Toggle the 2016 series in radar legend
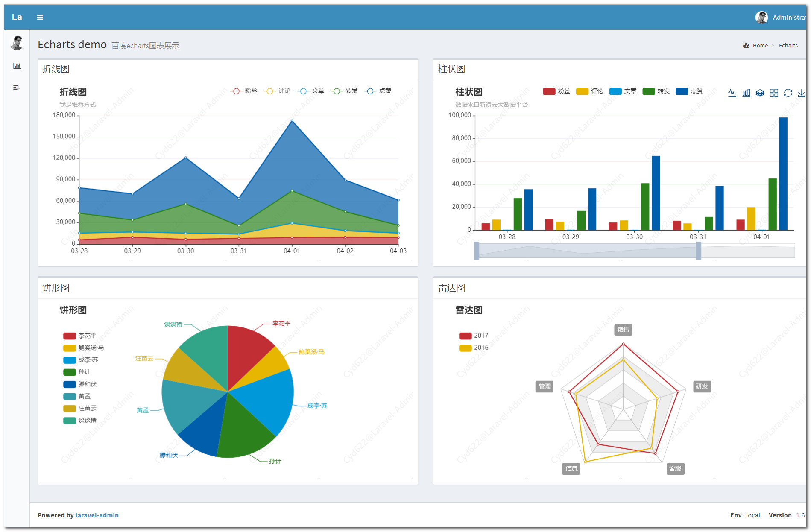The width and height of the screenshot is (811, 532). click(474, 348)
